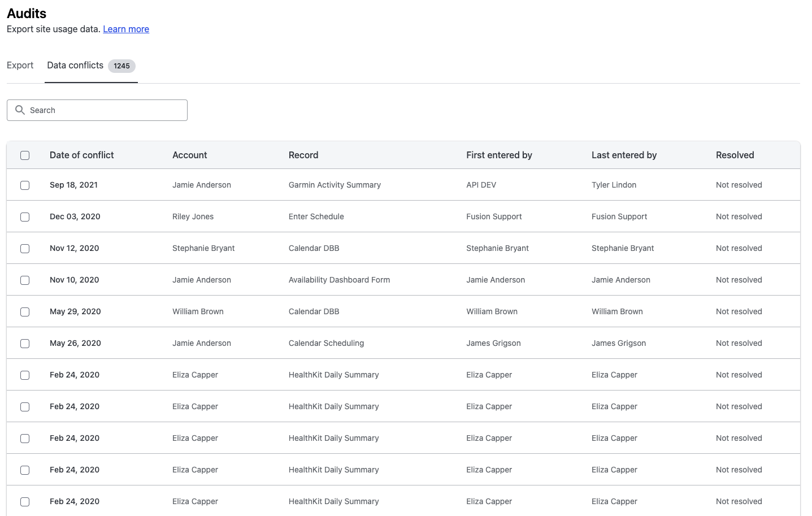Click the Record column header

point(303,154)
